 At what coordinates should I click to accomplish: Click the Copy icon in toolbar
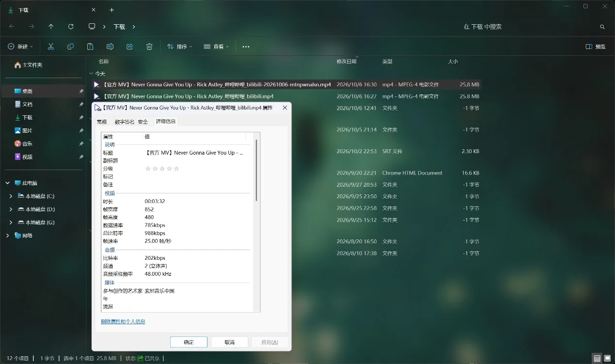(x=71, y=47)
